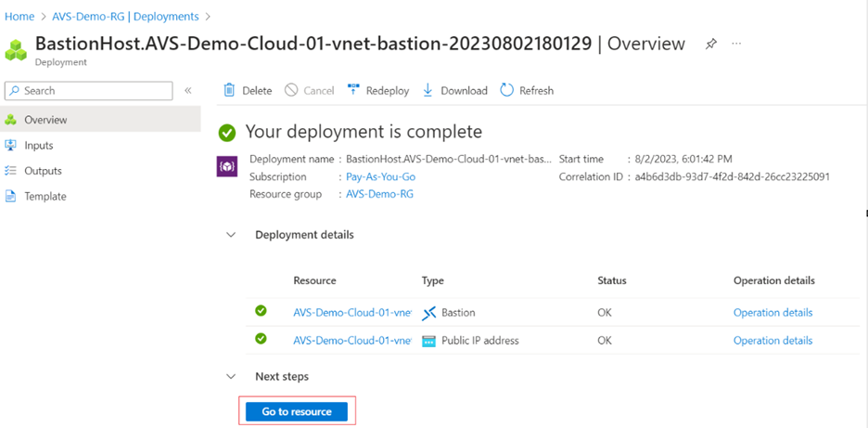Open Public IP AVS-Demo-Cloud-01-vnet resource link

pos(352,341)
